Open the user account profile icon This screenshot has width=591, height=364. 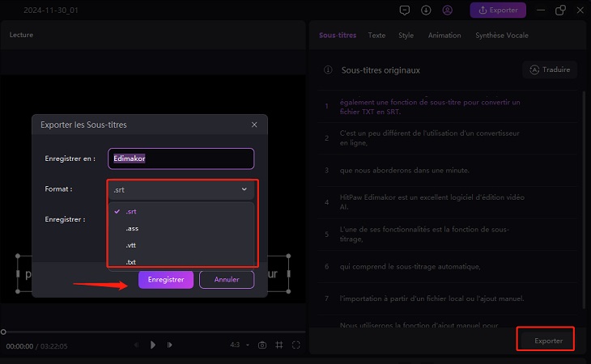448,11
